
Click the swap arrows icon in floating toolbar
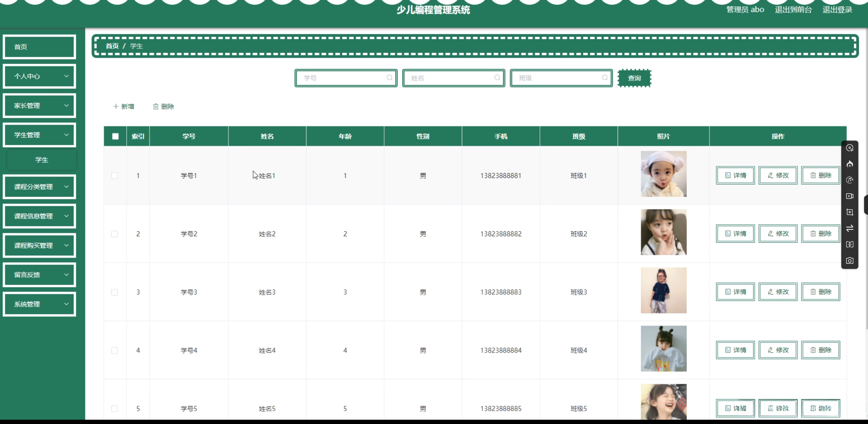tap(849, 228)
